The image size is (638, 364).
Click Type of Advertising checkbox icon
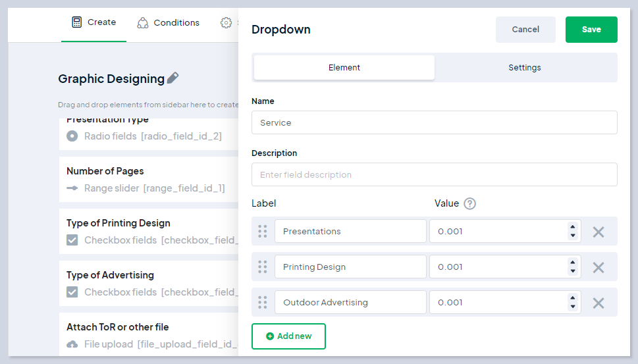click(x=72, y=292)
